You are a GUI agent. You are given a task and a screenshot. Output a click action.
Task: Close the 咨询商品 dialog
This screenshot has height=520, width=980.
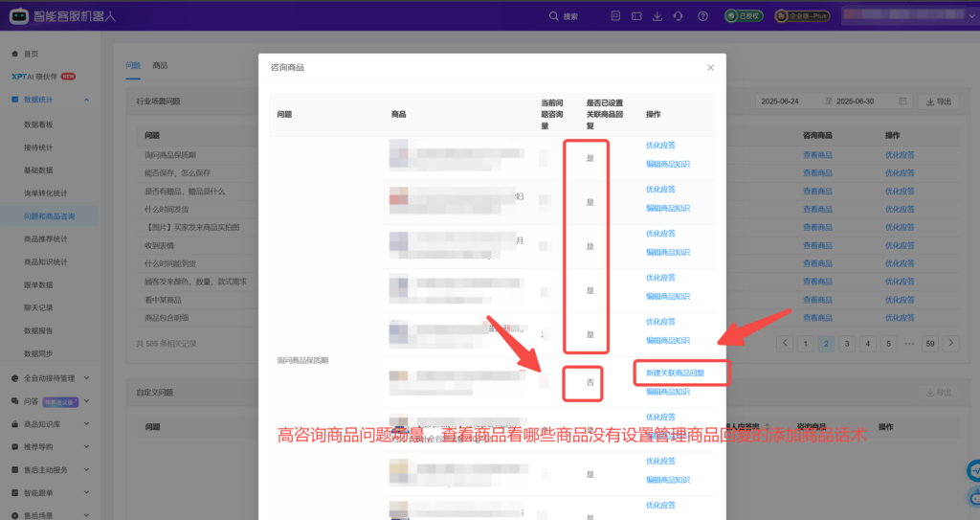tap(710, 68)
